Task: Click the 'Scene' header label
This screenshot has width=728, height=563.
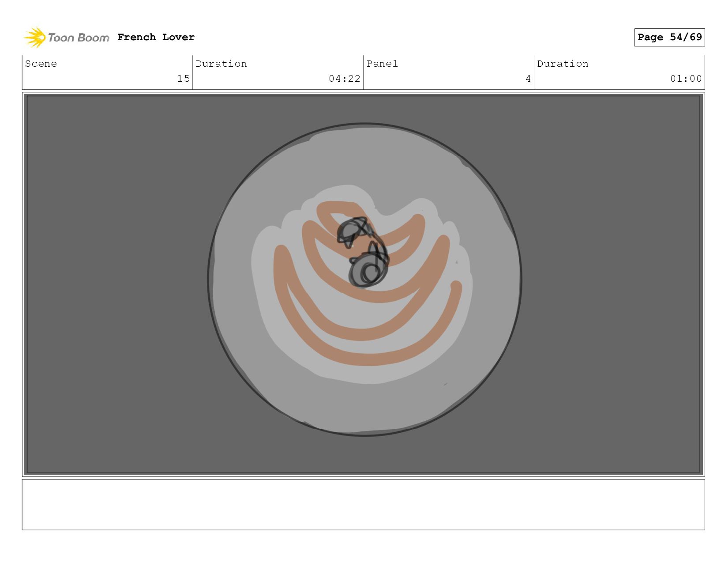Action: click(x=41, y=64)
